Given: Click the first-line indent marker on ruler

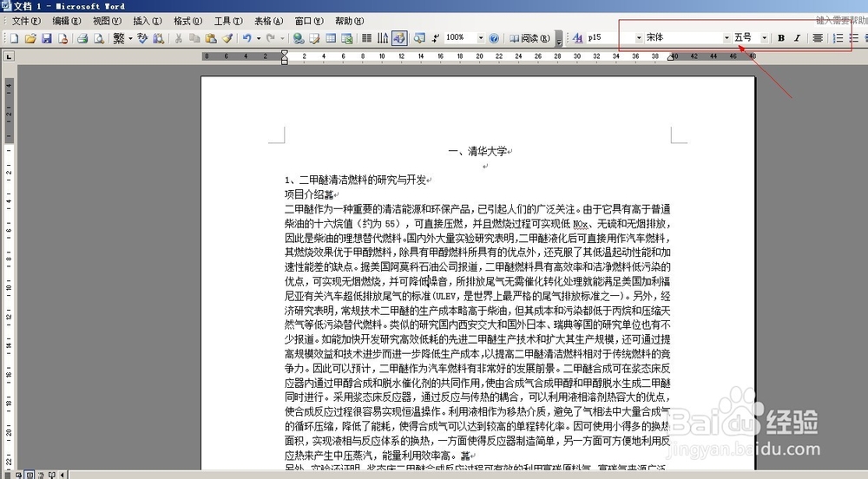Looking at the screenshot, I should pos(285,53).
